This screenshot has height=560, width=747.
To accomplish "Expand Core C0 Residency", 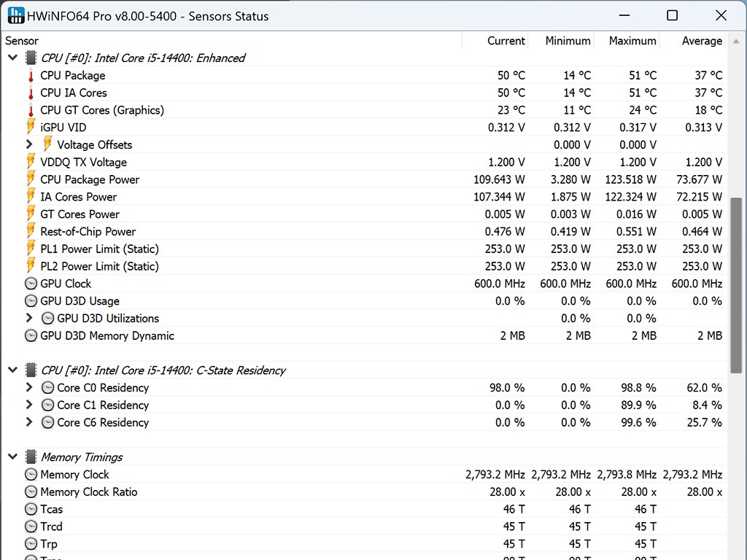I will [x=29, y=388].
